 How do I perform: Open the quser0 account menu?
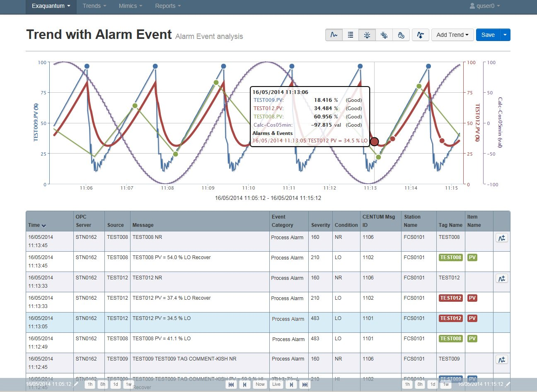pyautogui.click(x=485, y=6)
